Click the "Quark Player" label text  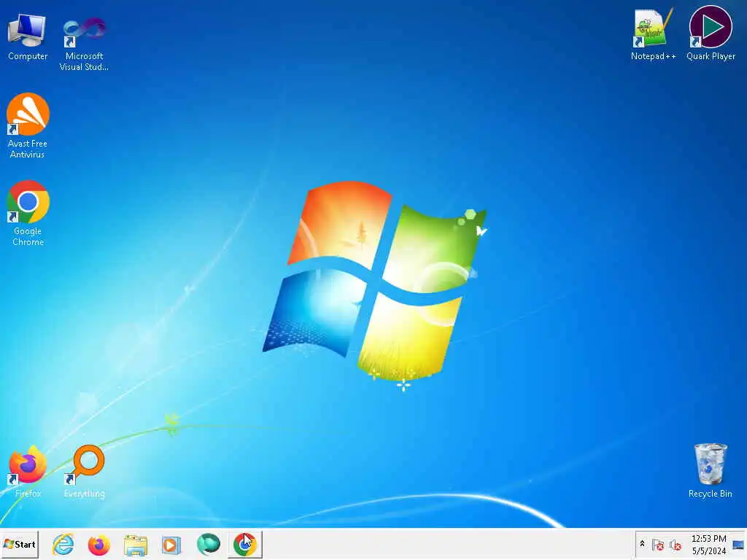[x=711, y=56]
